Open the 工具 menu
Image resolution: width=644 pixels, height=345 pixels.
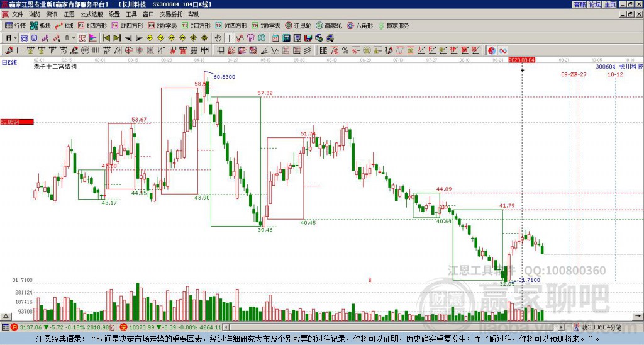click(131, 14)
